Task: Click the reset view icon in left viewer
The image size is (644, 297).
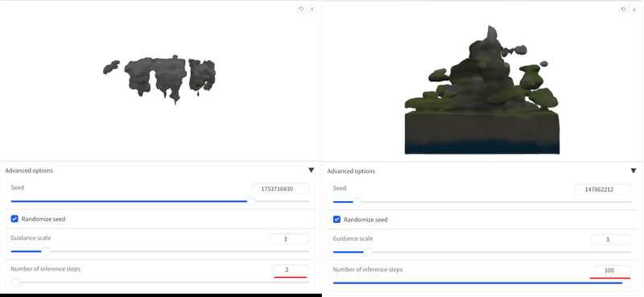Action: tap(301, 9)
